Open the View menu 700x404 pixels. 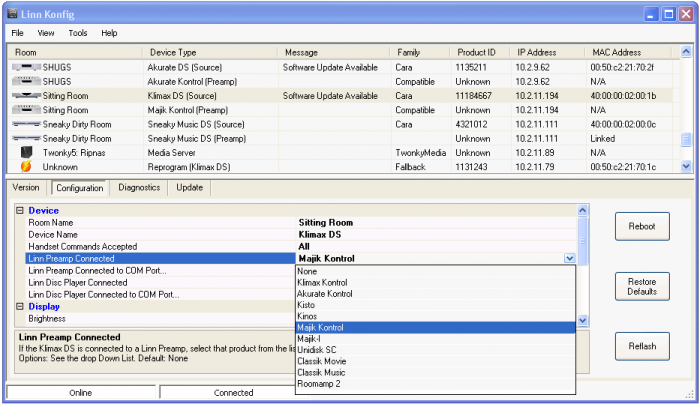[46, 33]
